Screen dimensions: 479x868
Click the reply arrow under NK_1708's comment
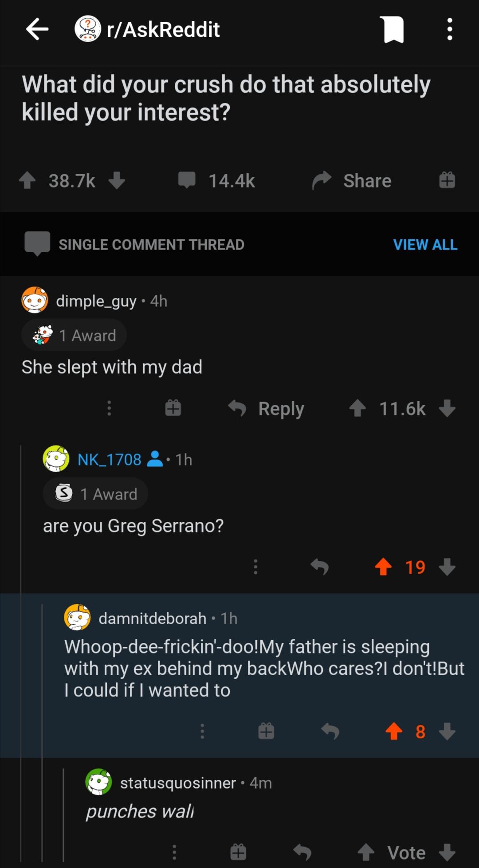(x=320, y=567)
